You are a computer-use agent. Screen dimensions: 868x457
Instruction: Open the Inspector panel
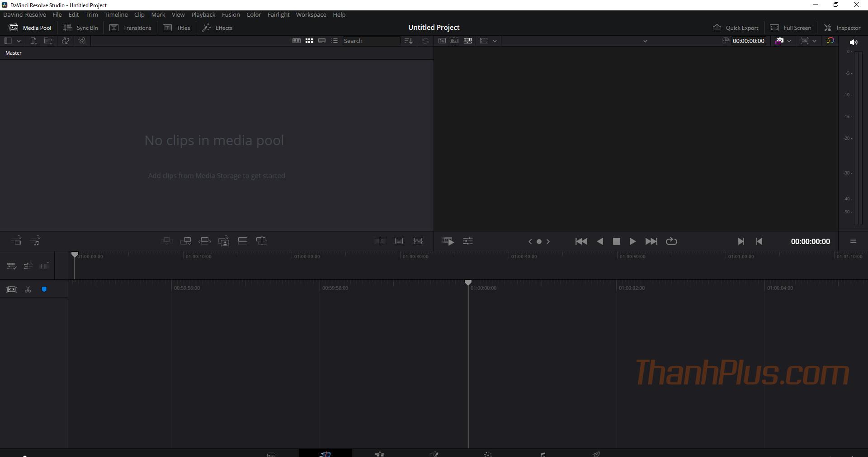pyautogui.click(x=842, y=28)
